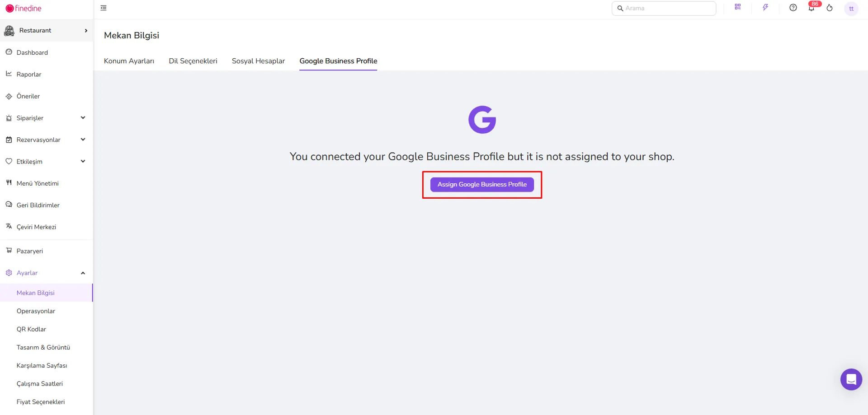Click the Menü Yönetimi cutlery icon

click(x=9, y=183)
